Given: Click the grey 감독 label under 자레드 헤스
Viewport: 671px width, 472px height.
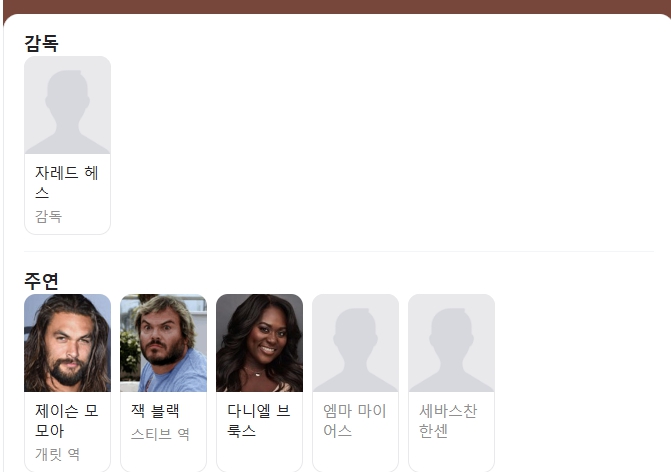Looking at the screenshot, I should [48, 216].
